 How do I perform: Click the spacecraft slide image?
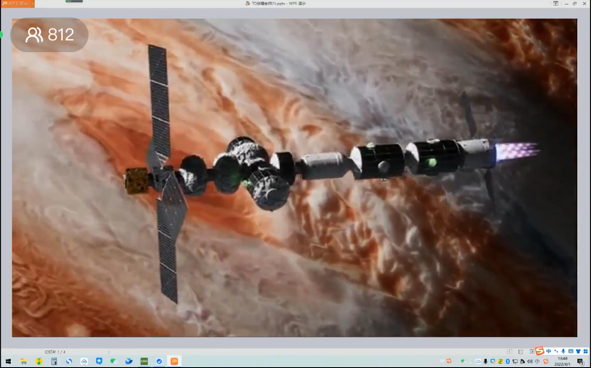pos(294,178)
